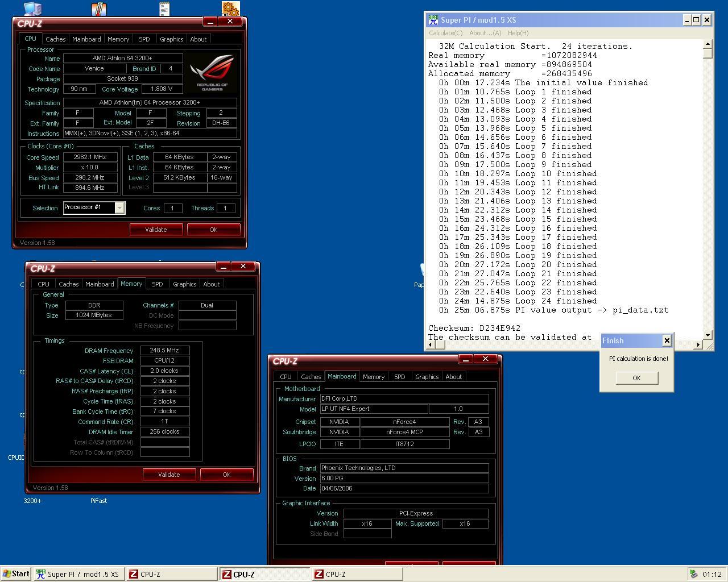The height and width of the screenshot is (582, 728).
Task: Click the CAS# Latency value 2.0 clocks
Action: (165, 371)
